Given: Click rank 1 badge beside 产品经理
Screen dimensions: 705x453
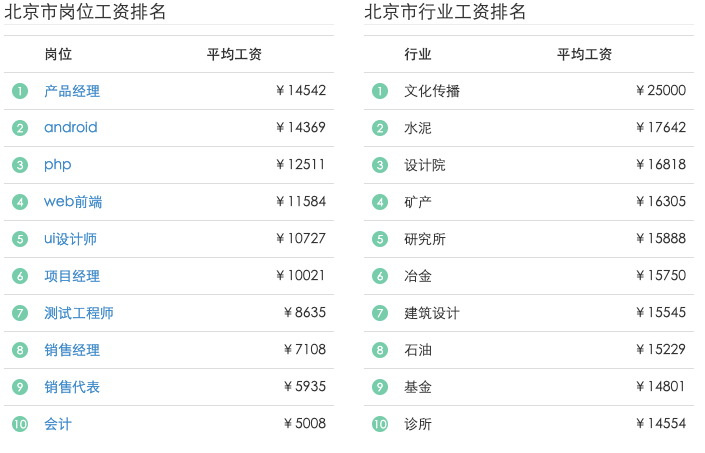Looking at the screenshot, I should click(20, 91).
